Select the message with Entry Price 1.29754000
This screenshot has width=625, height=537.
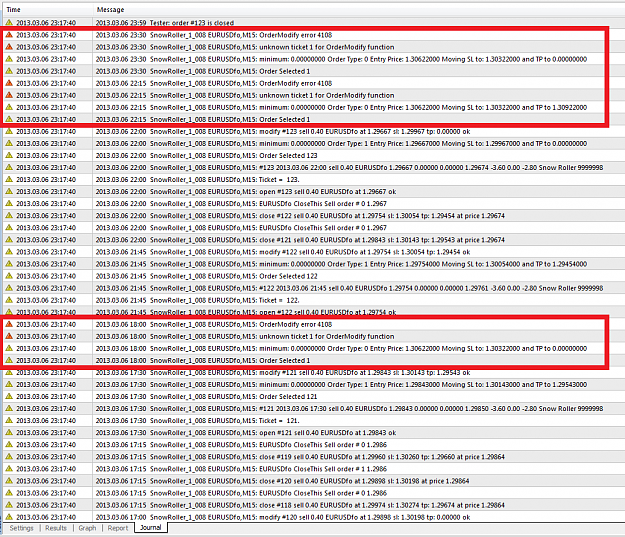click(x=341, y=264)
